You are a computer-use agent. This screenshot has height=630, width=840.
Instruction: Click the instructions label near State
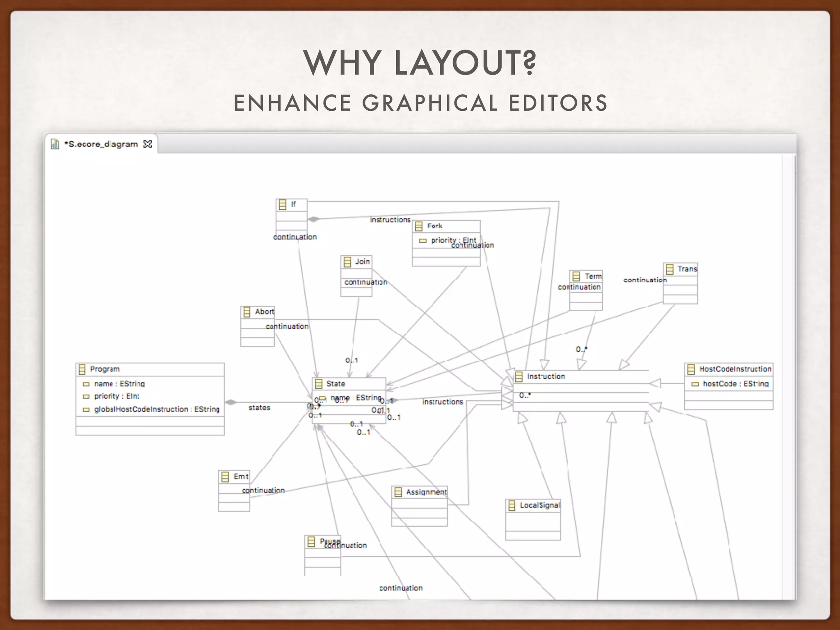point(443,402)
